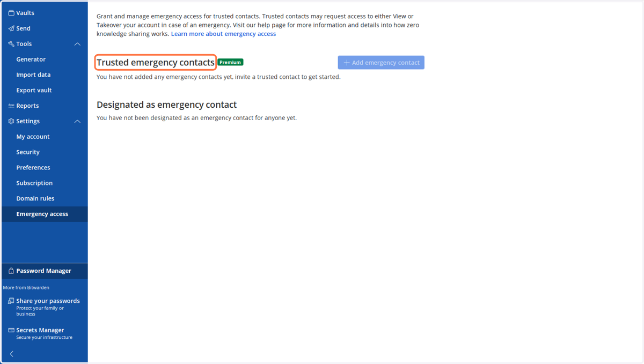
Task: Click the Settings section label
Action: pyautogui.click(x=28, y=121)
